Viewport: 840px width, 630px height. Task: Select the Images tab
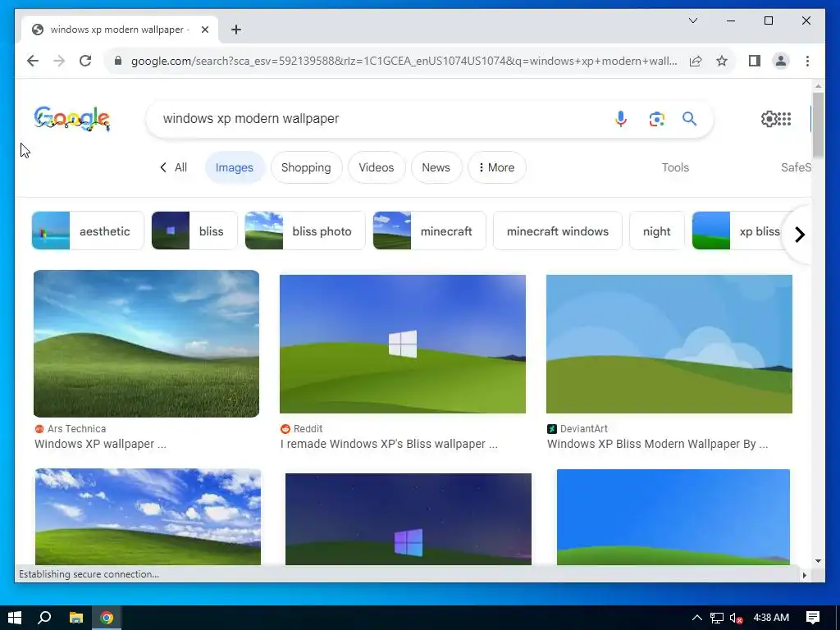pyautogui.click(x=234, y=167)
